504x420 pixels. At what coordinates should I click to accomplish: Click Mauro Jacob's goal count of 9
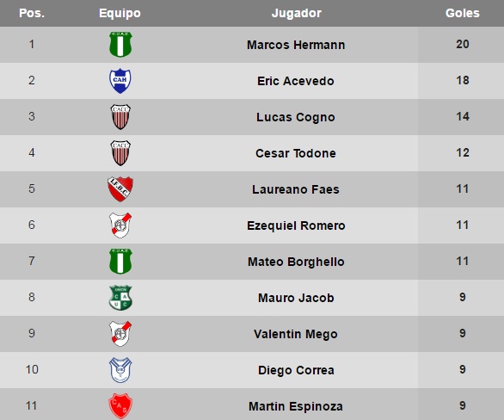click(462, 297)
